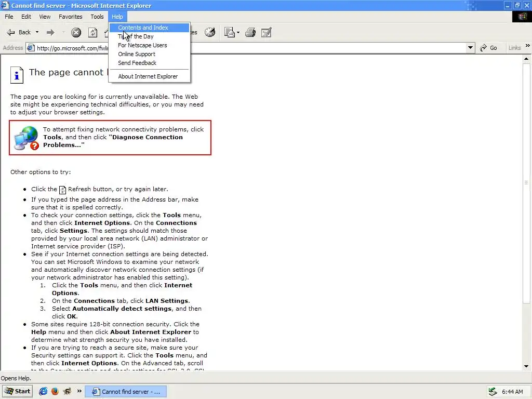
Task: Click the vertical scrollbar down arrow
Action: (526, 366)
